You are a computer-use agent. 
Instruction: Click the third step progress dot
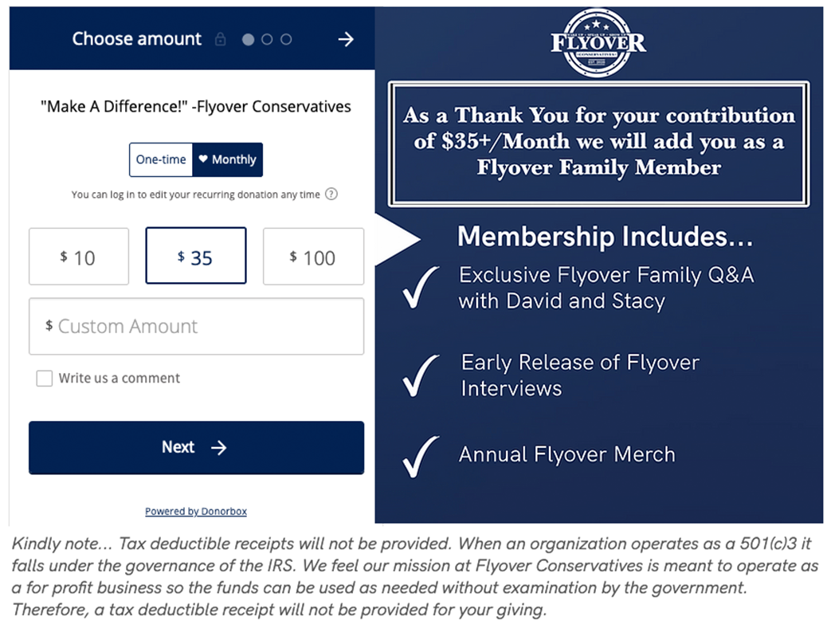[x=286, y=39]
